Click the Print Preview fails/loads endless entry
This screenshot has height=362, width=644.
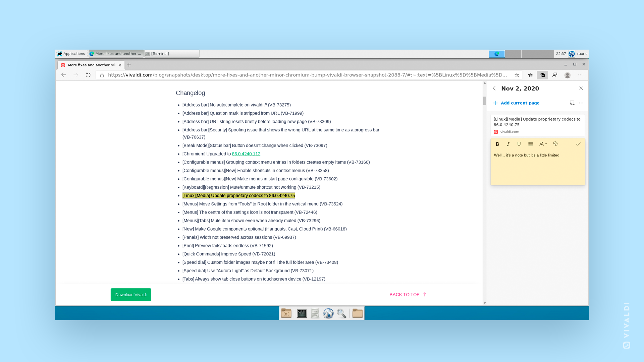[x=228, y=246]
